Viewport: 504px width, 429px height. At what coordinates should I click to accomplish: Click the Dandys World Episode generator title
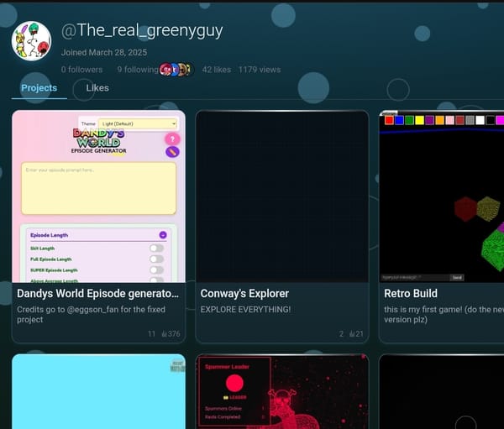(97, 293)
